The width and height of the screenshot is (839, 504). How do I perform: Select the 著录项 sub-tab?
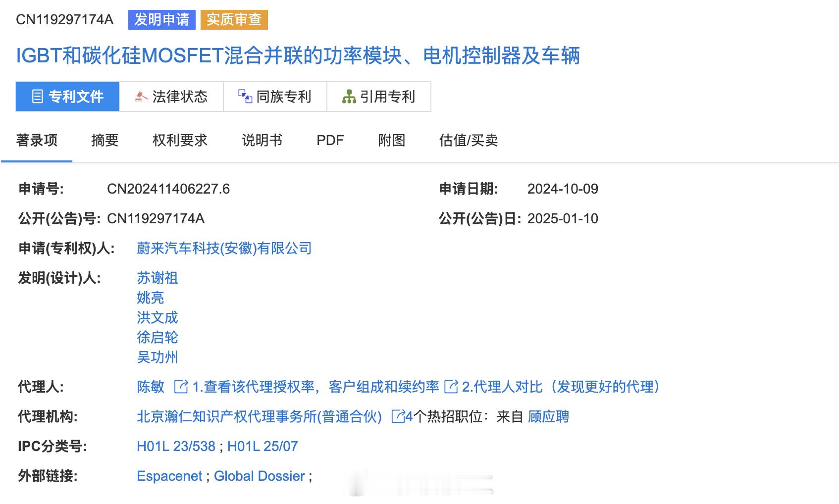(37, 140)
